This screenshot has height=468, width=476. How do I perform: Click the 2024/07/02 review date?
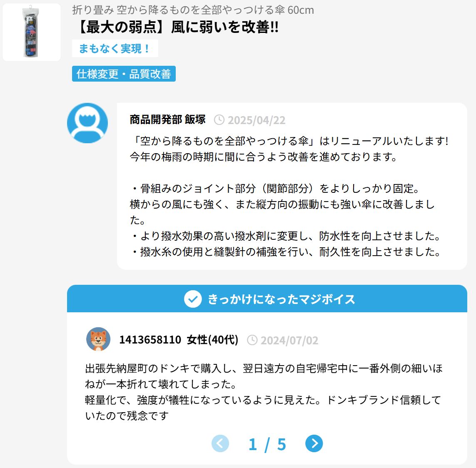[x=289, y=341]
